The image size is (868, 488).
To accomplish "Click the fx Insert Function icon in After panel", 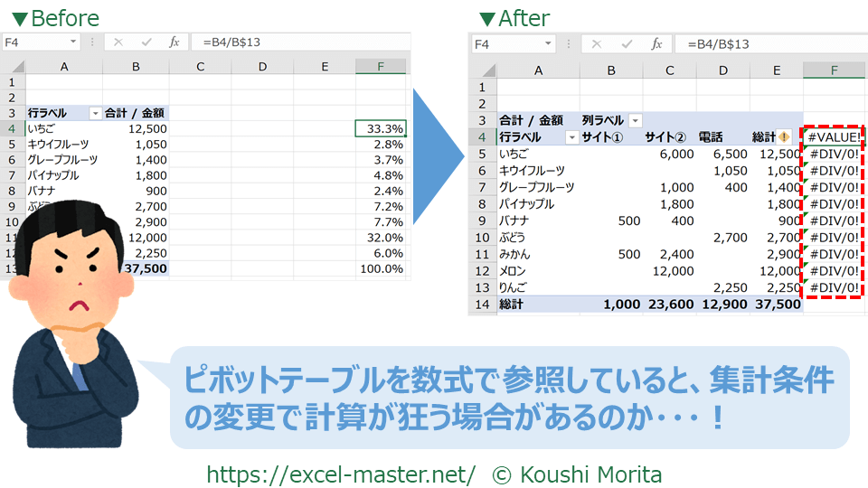I will (658, 44).
